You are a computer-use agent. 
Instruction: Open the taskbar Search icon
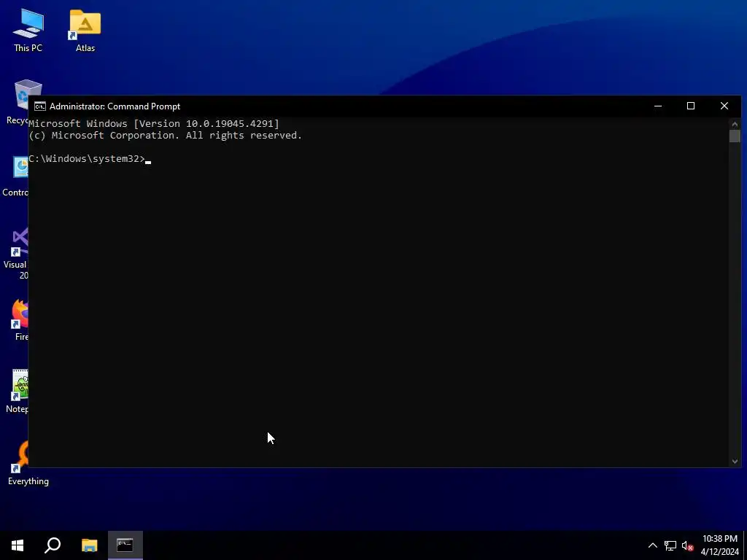tap(53, 545)
